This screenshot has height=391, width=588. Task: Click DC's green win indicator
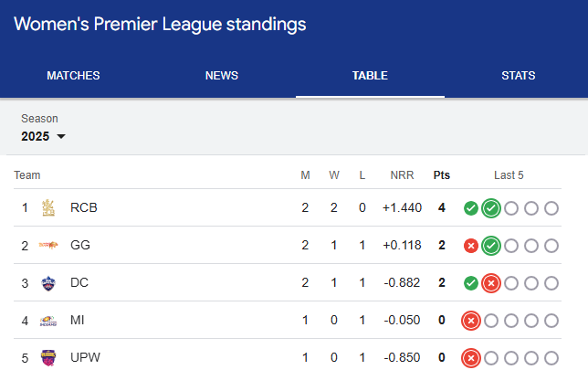tap(471, 283)
